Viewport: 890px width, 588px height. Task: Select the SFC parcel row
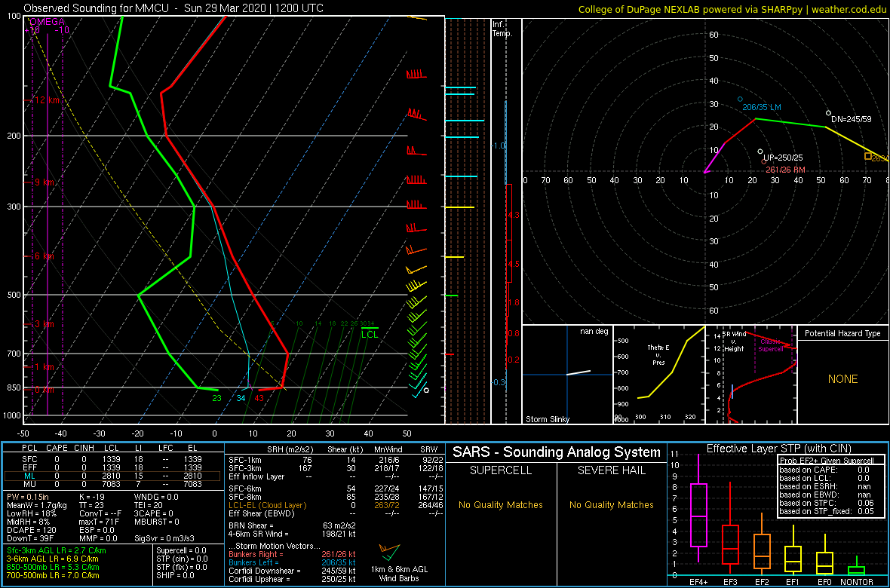pyautogui.click(x=112, y=458)
